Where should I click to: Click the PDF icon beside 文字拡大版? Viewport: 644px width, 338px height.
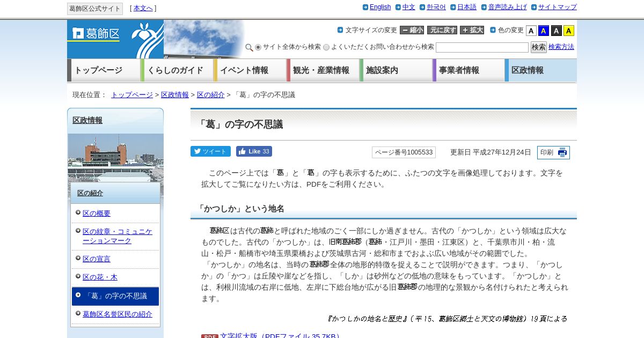[x=210, y=336]
